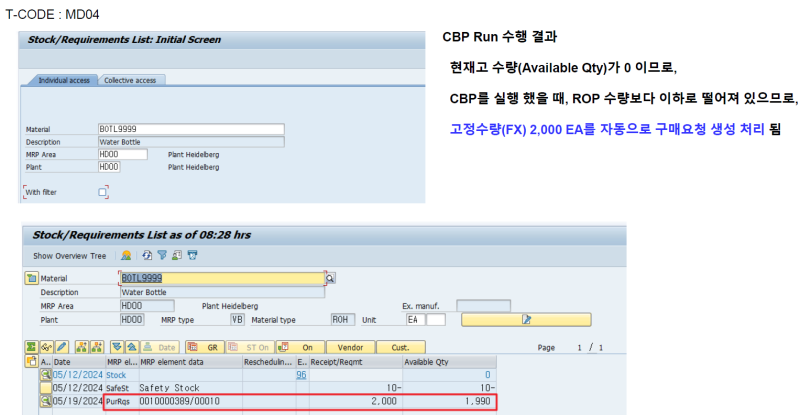Click the GR button
Viewport: 800px width, 415px height.
point(205,347)
